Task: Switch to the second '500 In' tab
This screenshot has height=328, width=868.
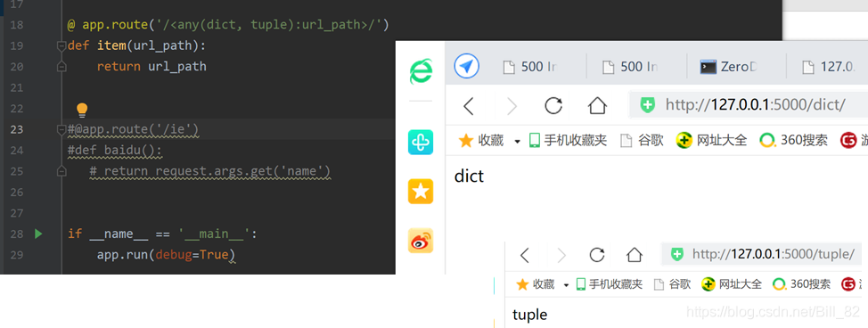Action: coord(630,67)
